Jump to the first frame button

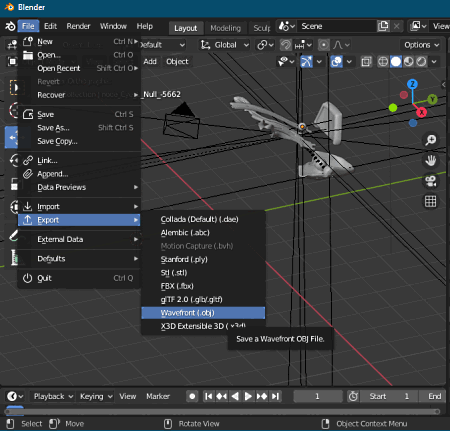(209, 396)
